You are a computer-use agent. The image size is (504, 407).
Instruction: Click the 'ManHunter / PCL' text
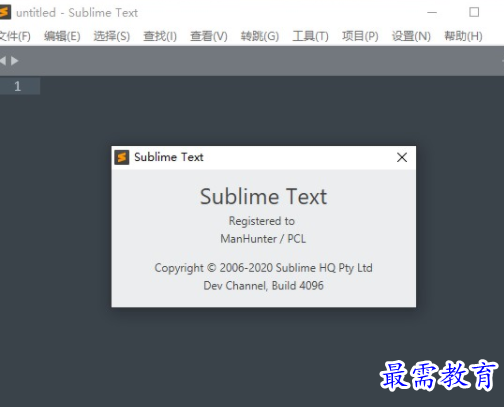(263, 239)
